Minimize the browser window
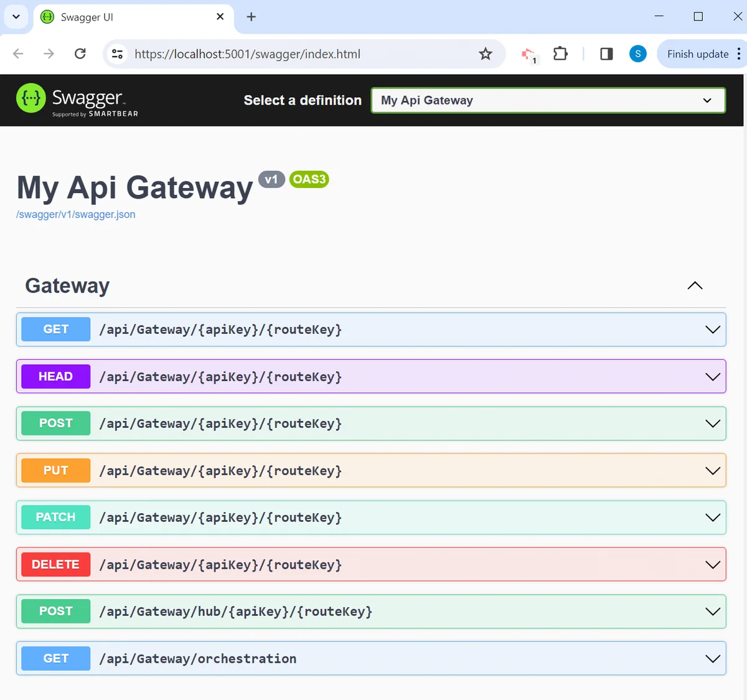 click(659, 16)
